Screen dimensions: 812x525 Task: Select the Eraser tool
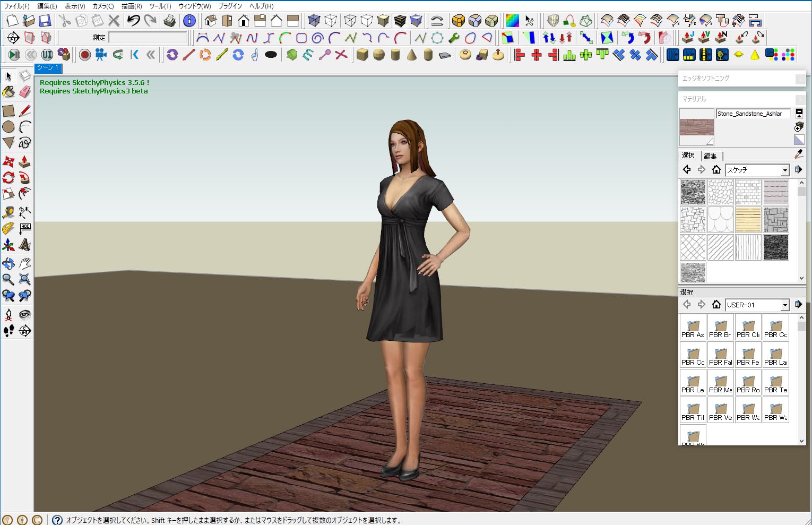pyautogui.click(x=25, y=92)
